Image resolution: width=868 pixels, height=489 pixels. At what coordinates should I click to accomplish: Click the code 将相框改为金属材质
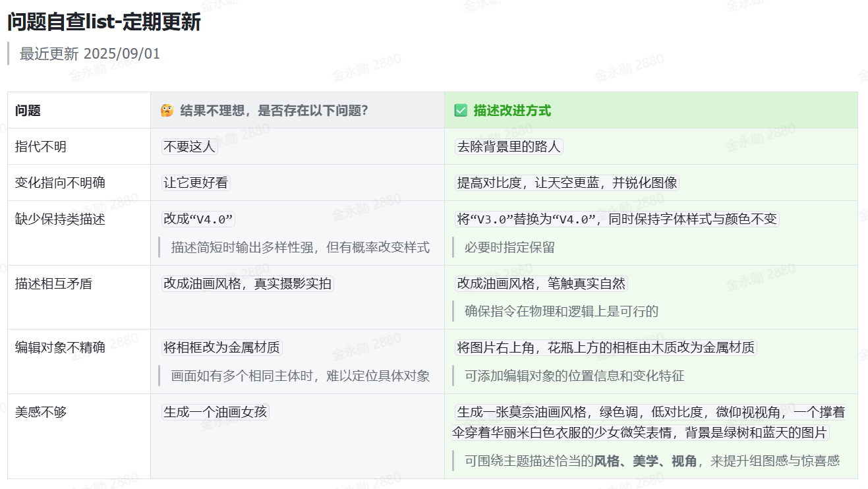point(221,347)
